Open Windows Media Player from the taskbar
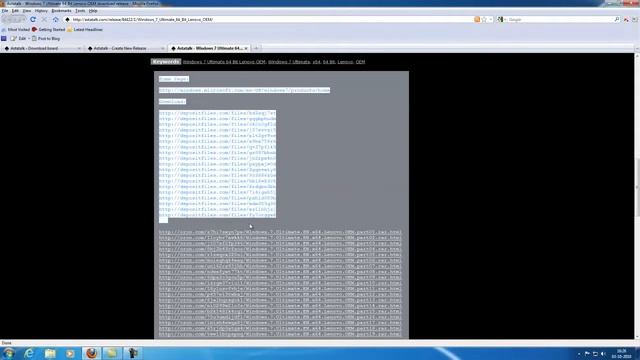 pyautogui.click(x=70, y=353)
